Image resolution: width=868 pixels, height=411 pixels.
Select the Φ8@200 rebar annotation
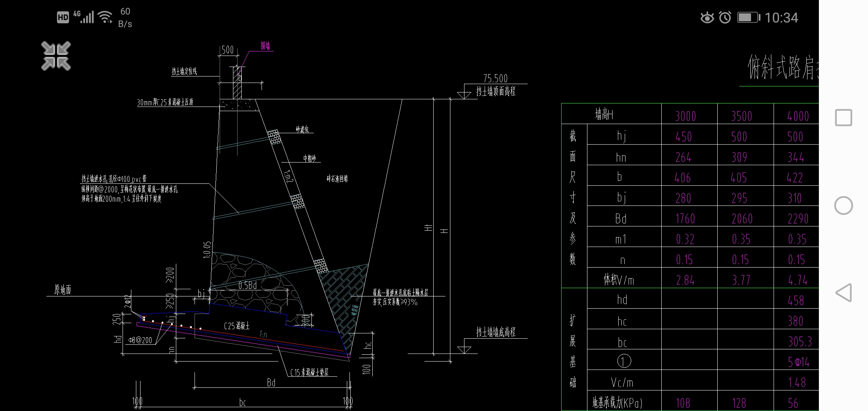point(140,340)
